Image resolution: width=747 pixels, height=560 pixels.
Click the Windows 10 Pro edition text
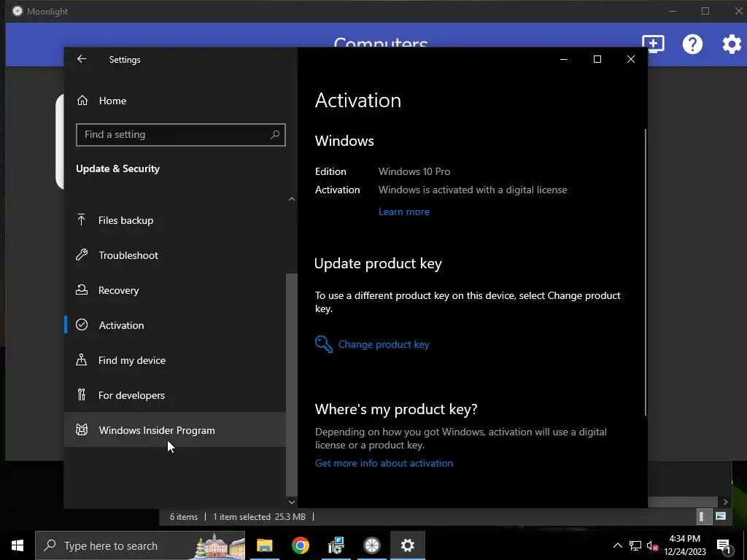[414, 171]
